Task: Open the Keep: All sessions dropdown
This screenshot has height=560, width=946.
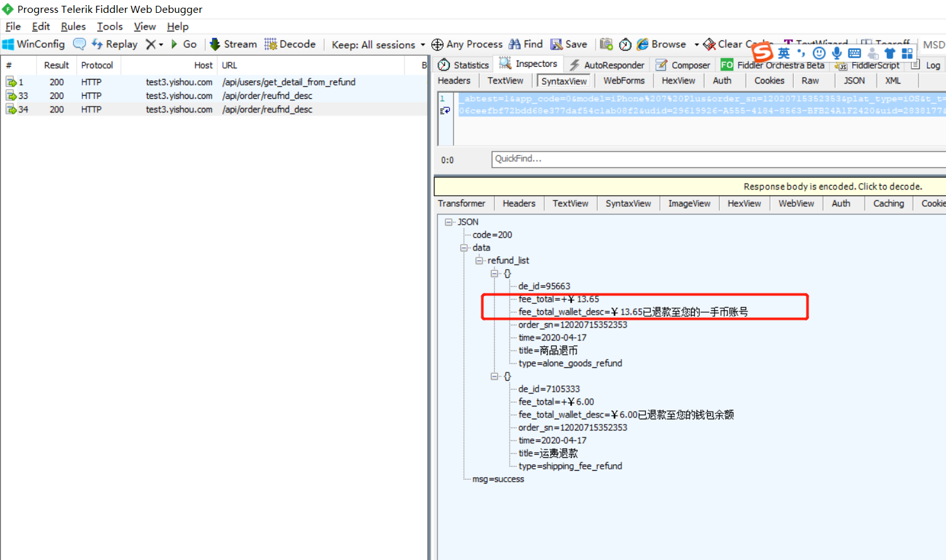Action: tap(379, 45)
